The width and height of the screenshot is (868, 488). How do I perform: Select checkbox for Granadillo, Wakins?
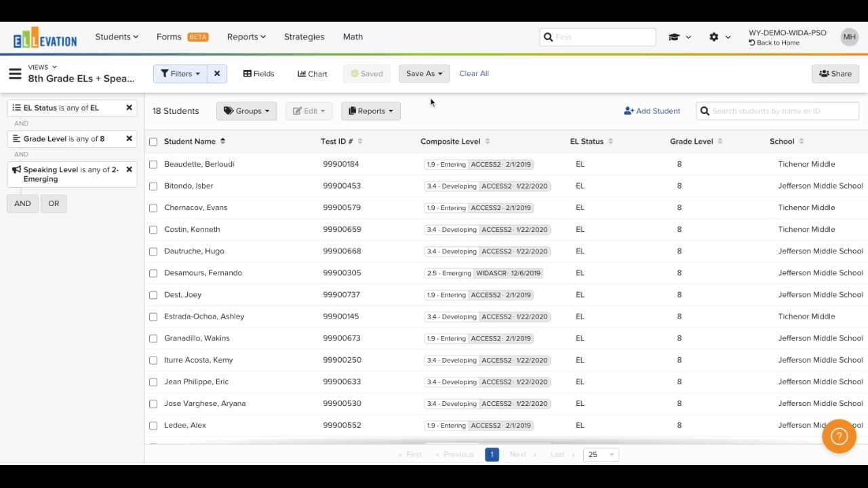click(153, 338)
